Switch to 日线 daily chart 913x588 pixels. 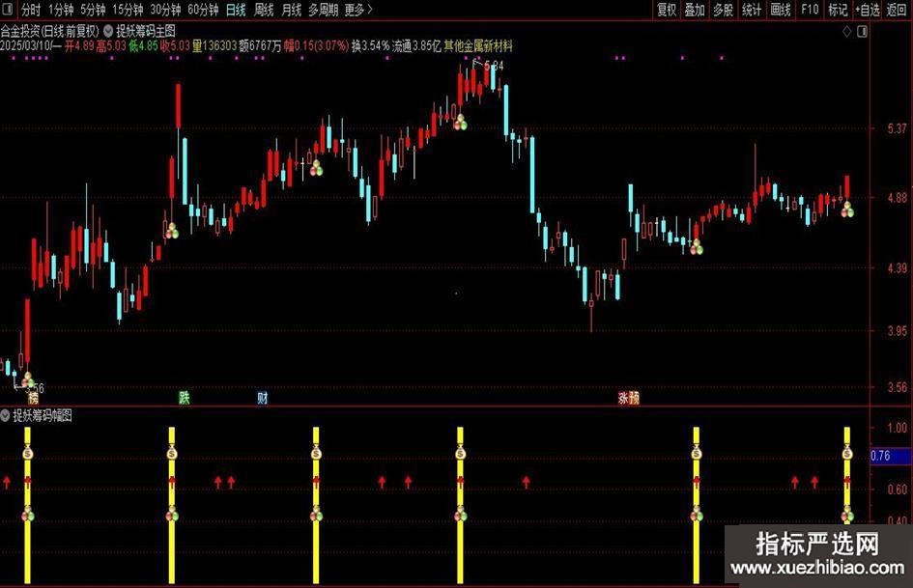pyautogui.click(x=236, y=10)
